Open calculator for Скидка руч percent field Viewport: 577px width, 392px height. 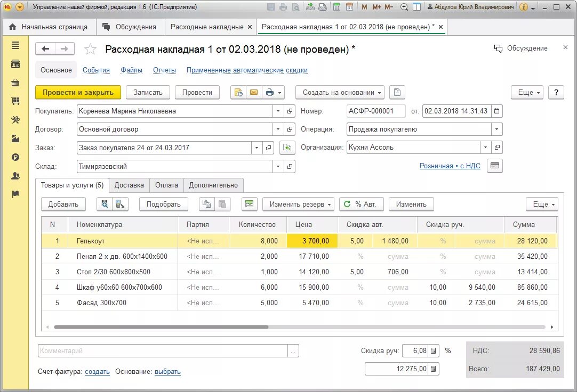click(434, 351)
